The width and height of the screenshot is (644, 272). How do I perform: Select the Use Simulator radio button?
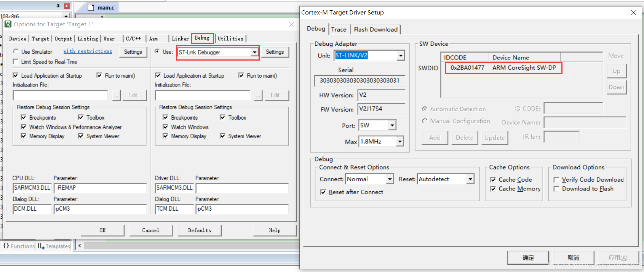point(16,51)
